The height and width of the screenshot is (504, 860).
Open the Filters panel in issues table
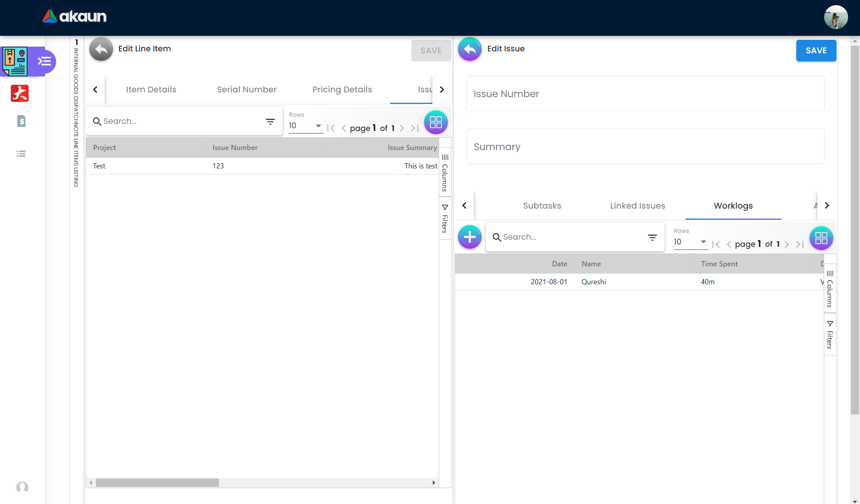tap(445, 219)
